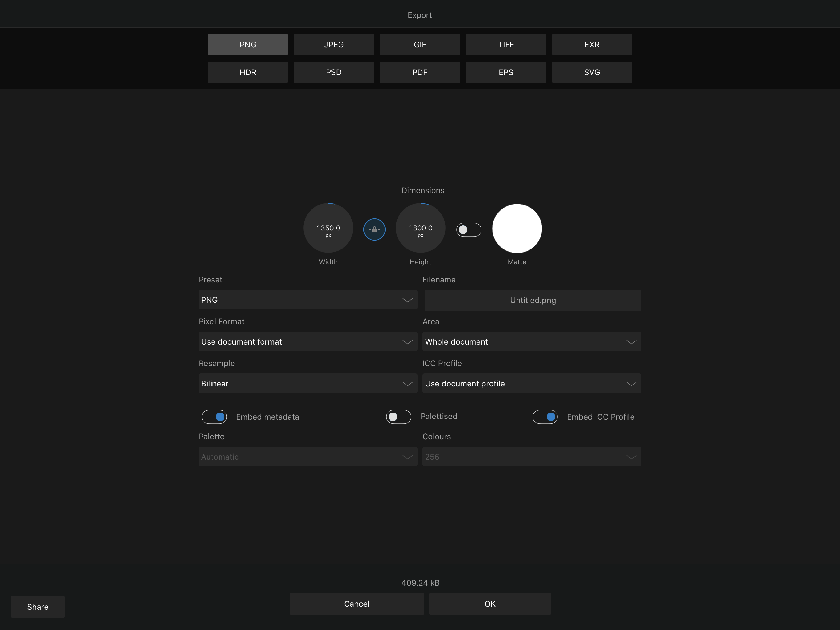Viewport: 840px width, 630px height.
Task: Adjust the Height dial
Action: (x=420, y=228)
